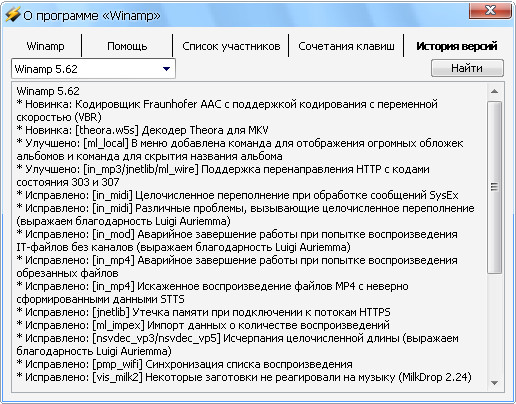Switch to Сочетания клавиш tab
This screenshot has width=516, height=404.
tap(346, 46)
